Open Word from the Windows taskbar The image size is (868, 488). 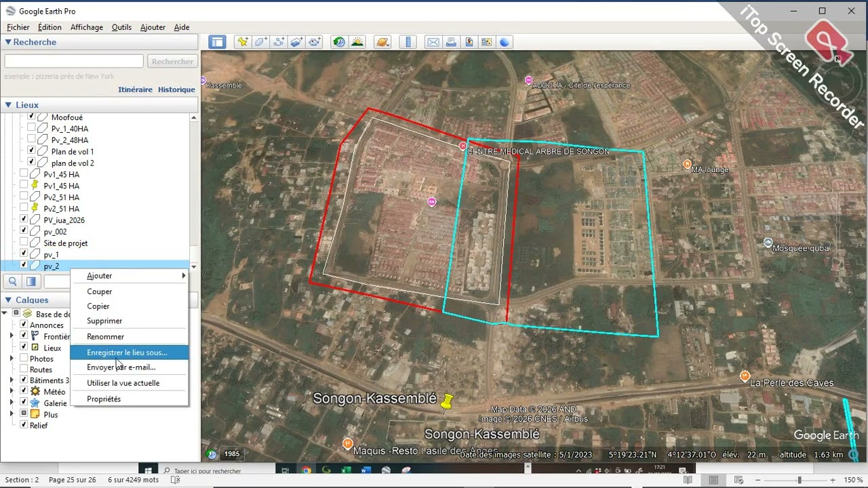366,470
